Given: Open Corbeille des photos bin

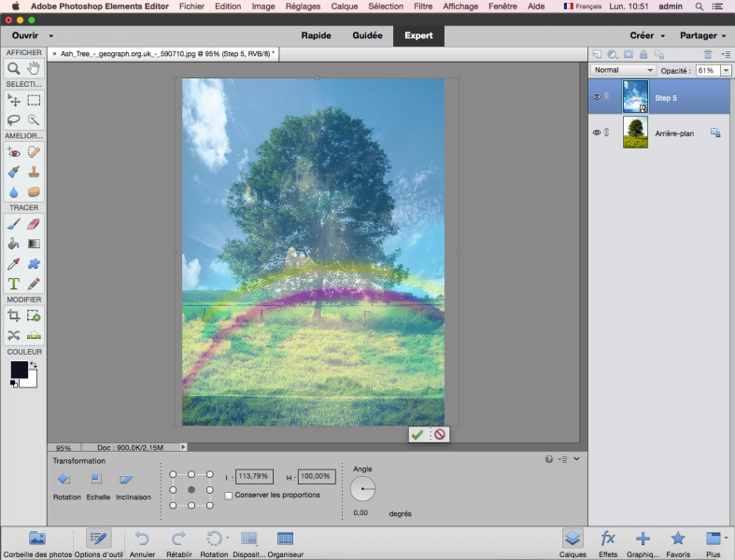Looking at the screenshot, I should [37, 543].
